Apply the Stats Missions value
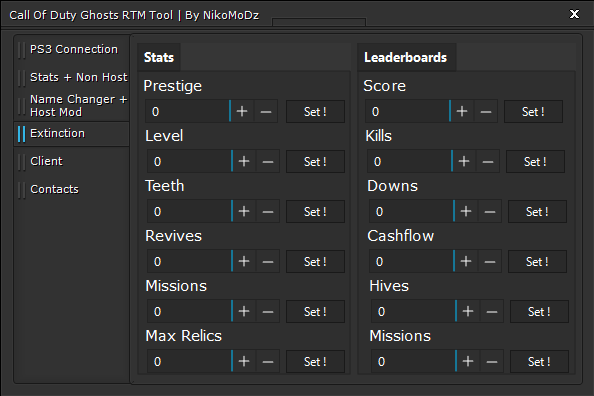Screen dimensions: 594x396 315,311
